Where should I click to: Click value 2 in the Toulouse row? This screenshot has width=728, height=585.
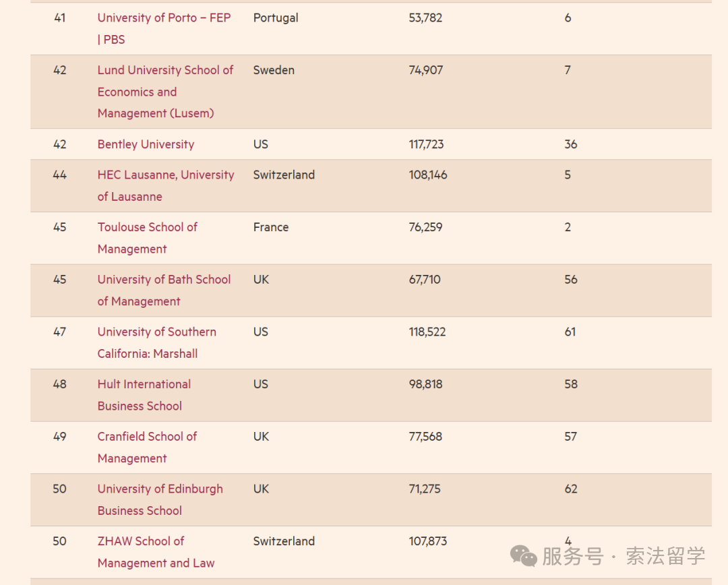(568, 227)
